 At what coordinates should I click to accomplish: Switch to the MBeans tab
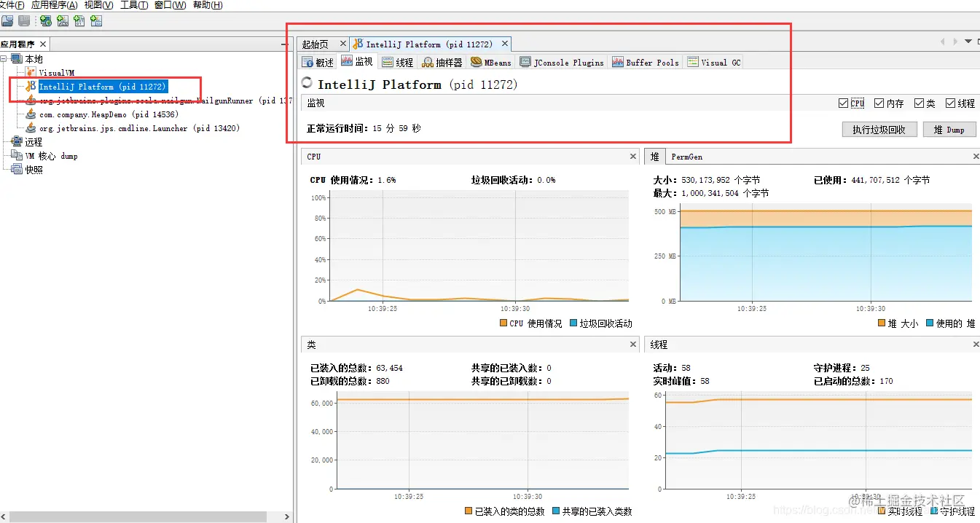pos(491,63)
